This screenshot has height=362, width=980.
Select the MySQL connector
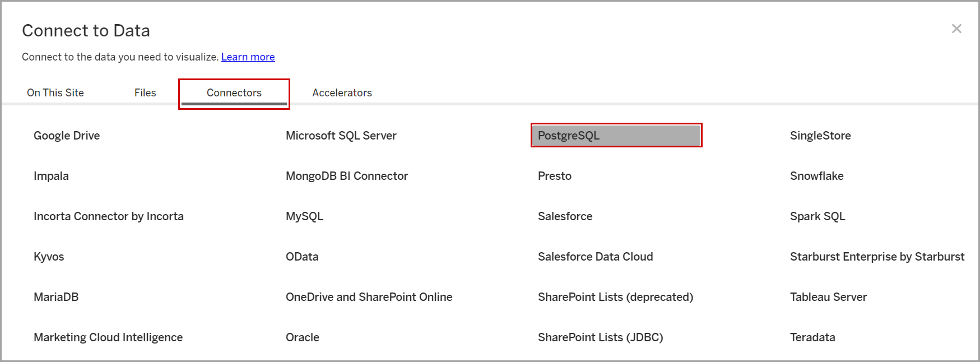click(x=304, y=216)
